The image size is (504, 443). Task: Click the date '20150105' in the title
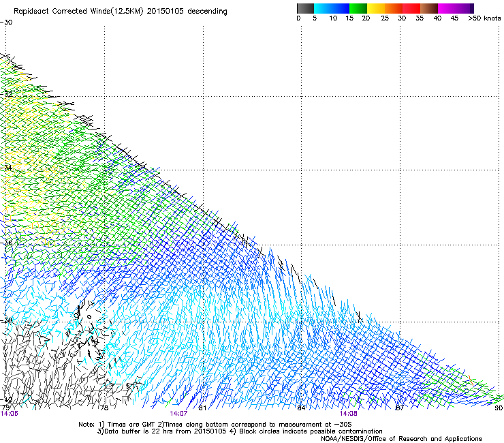(165, 12)
